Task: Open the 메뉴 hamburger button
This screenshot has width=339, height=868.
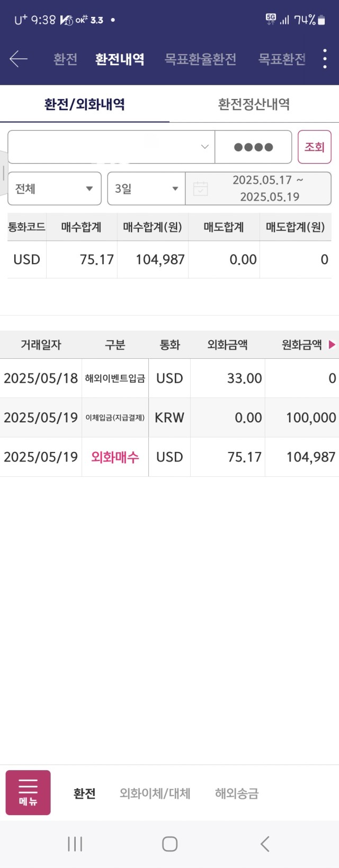Action: pyautogui.click(x=28, y=792)
